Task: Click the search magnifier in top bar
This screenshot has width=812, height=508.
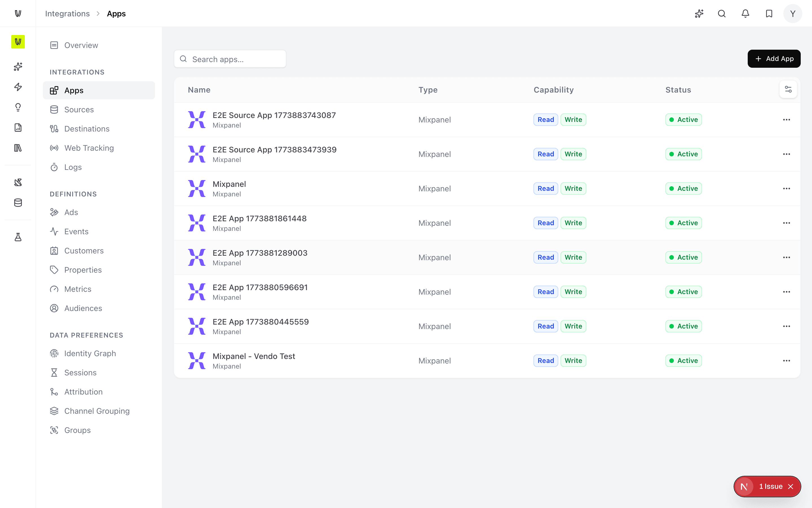Action: (x=722, y=14)
